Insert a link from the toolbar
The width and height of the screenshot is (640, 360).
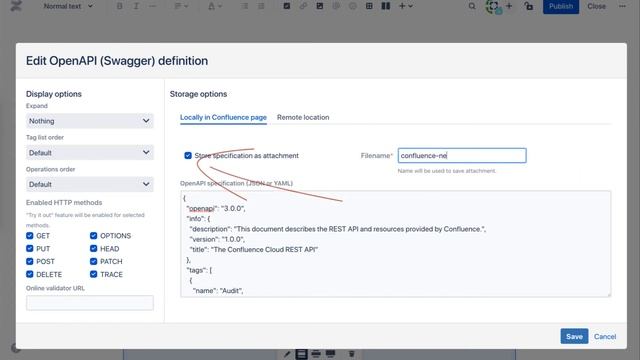tap(303, 6)
